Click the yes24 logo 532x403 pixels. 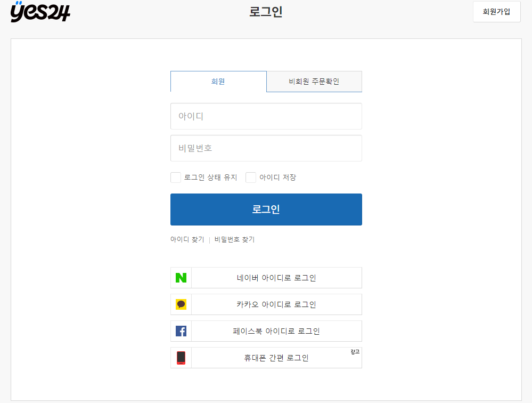(40, 12)
